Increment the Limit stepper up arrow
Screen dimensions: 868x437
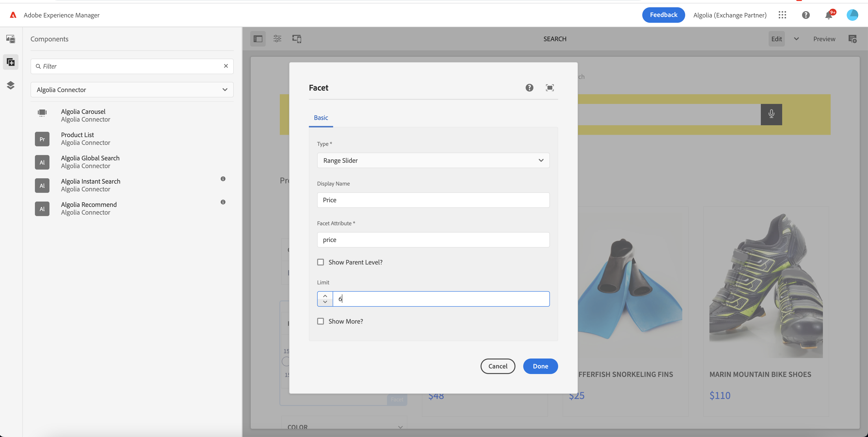325,296
